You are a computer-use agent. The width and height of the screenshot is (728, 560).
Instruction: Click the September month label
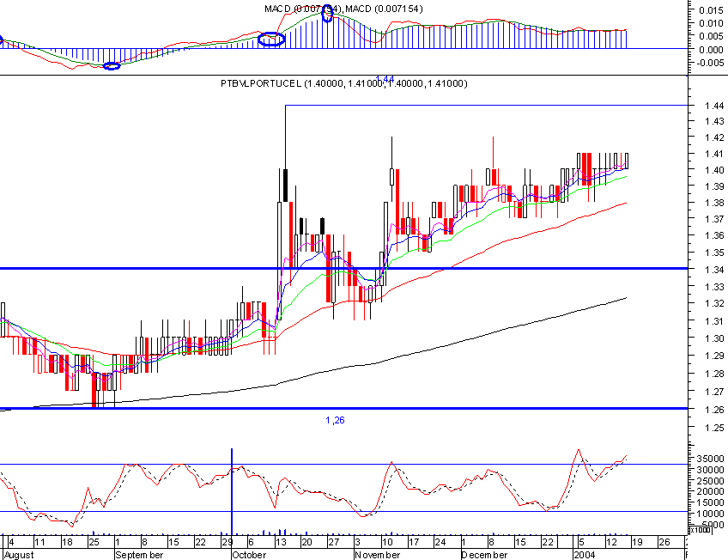(139, 555)
